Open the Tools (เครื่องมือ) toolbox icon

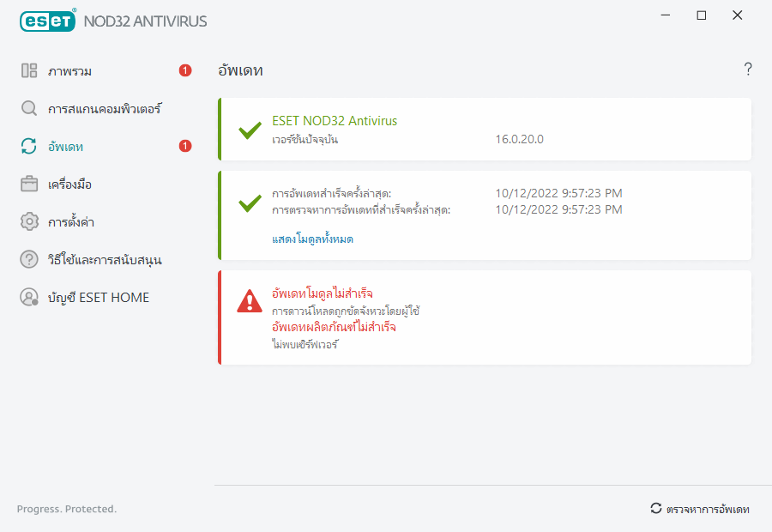[27, 184]
